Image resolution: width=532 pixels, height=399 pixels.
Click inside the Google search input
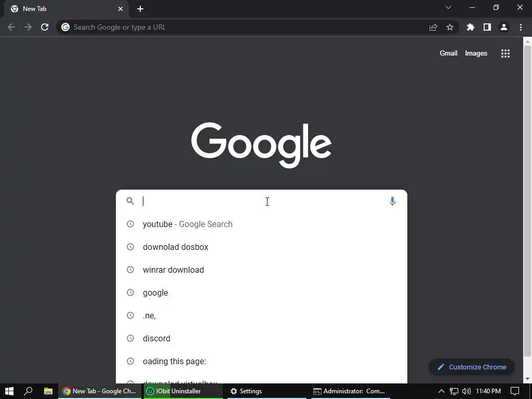point(263,201)
